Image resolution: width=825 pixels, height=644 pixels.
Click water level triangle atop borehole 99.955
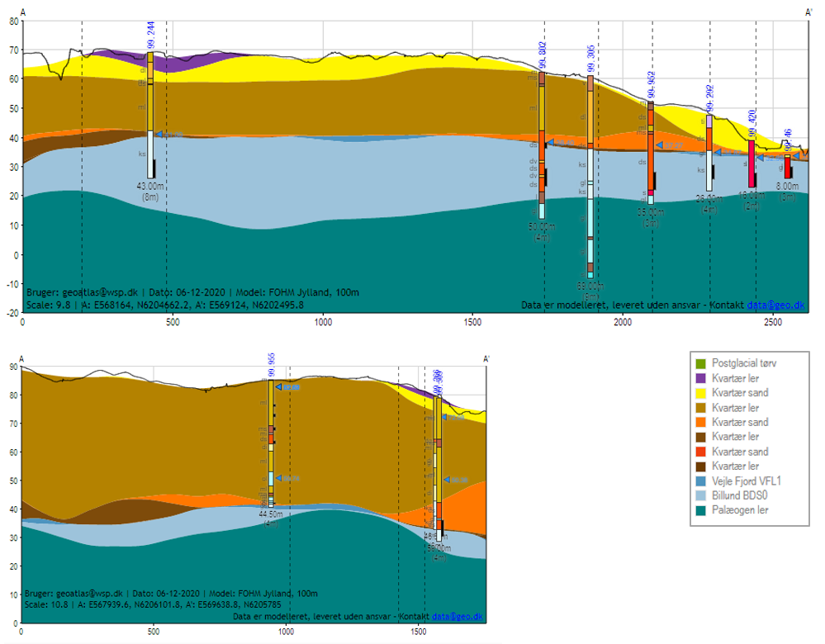pos(279,386)
